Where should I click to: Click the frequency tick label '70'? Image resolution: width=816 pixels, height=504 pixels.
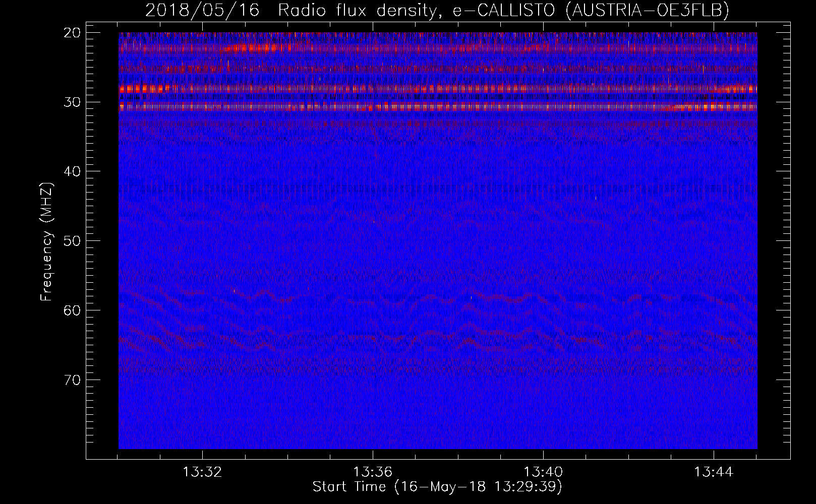72,380
